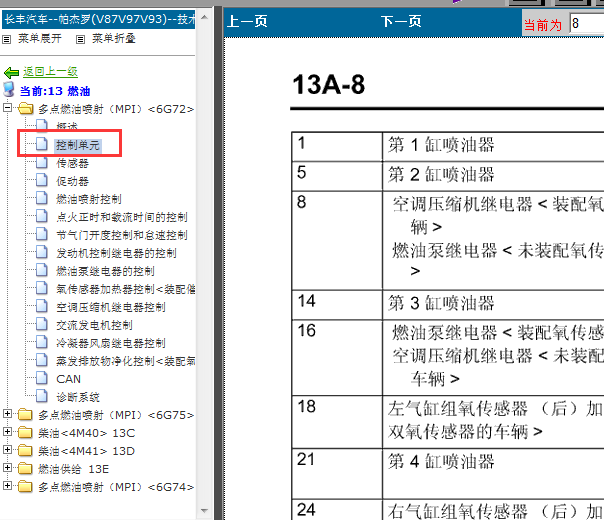The width and height of the screenshot is (604, 520).
Task: Click the sidebar scroll-up arrow
Action: 205,17
